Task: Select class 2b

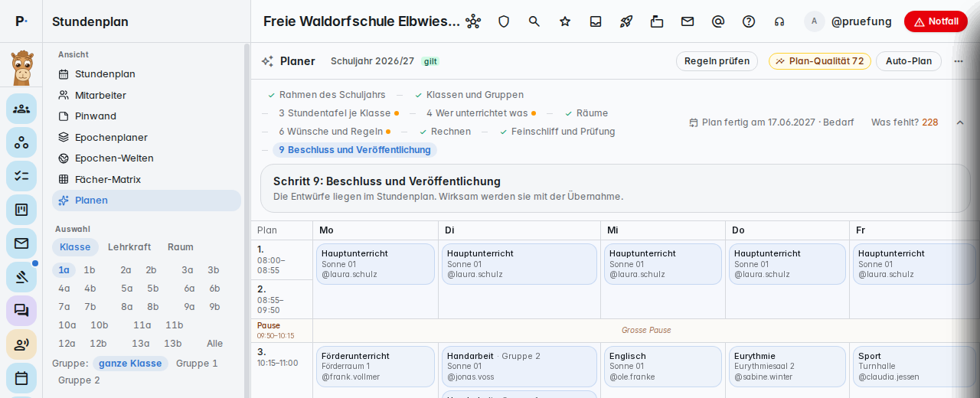Action: coord(152,269)
